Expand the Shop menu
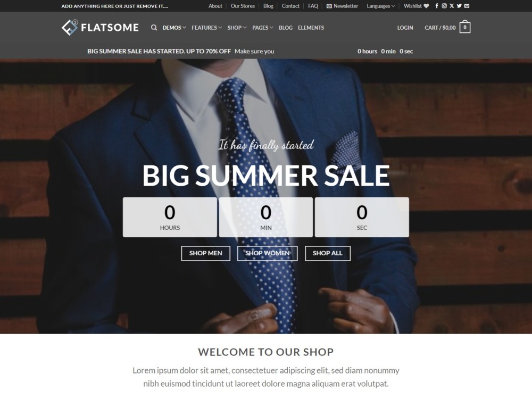 237,28
